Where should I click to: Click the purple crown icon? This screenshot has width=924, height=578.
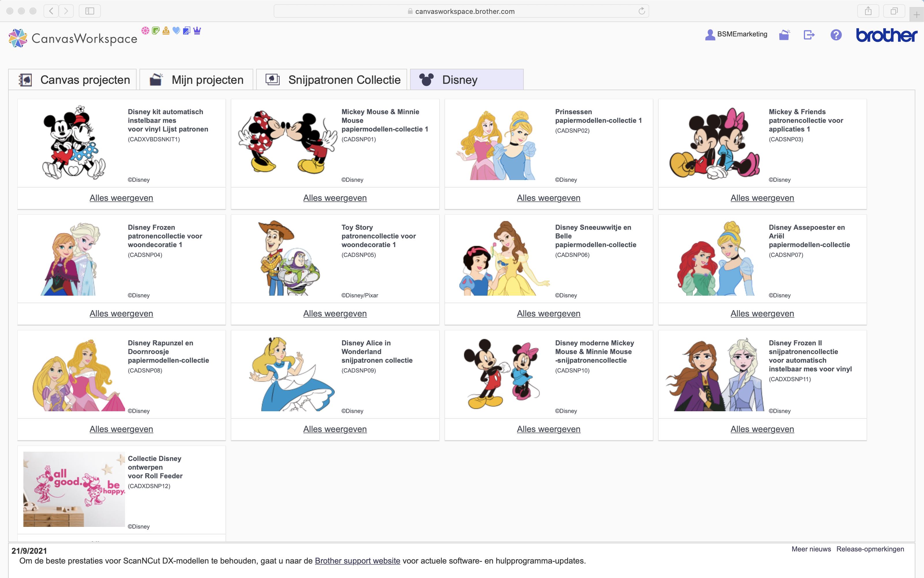(x=197, y=31)
